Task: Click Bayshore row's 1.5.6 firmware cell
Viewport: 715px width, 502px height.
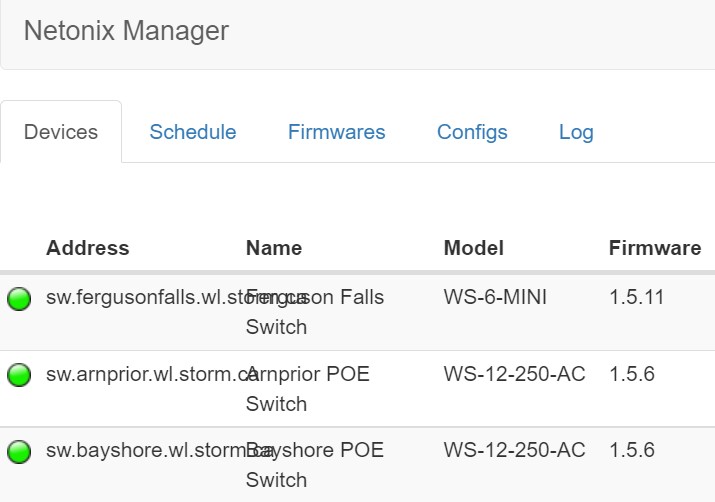Action: (x=632, y=451)
